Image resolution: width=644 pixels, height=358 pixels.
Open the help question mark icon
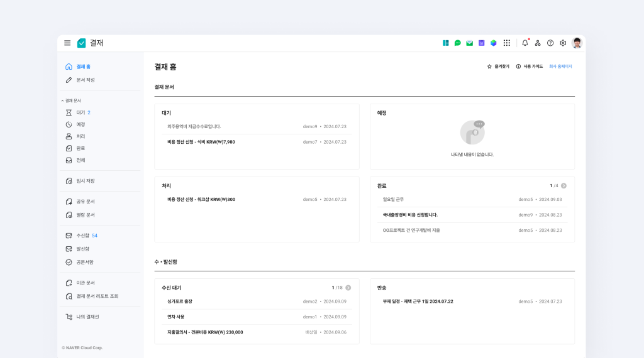pyautogui.click(x=550, y=43)
